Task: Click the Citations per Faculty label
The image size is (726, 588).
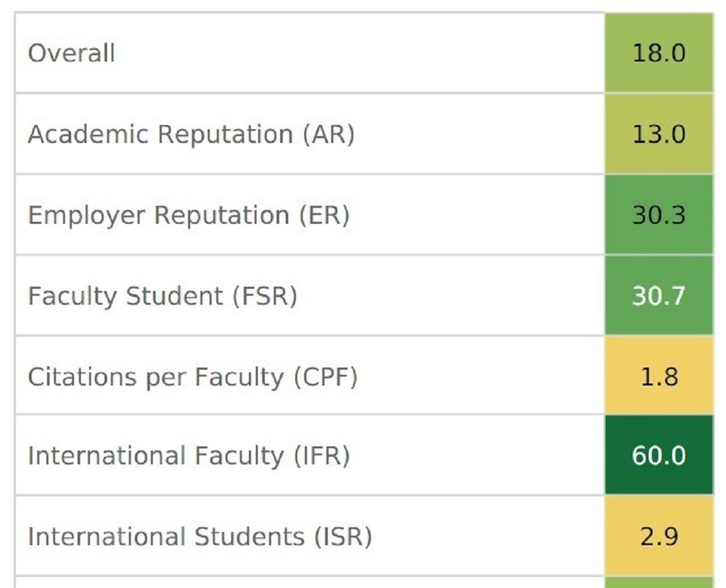Action: point(192,377)
